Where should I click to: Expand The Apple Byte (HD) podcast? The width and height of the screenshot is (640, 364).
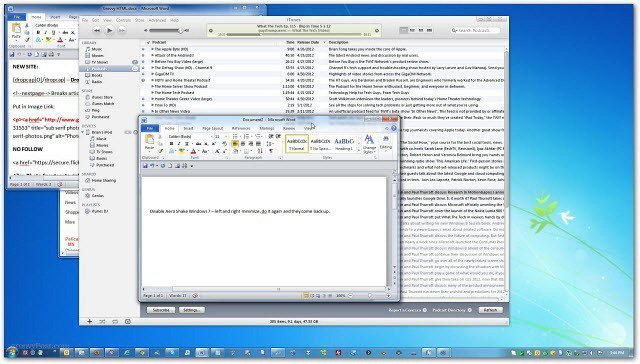[x=153, y=49]
